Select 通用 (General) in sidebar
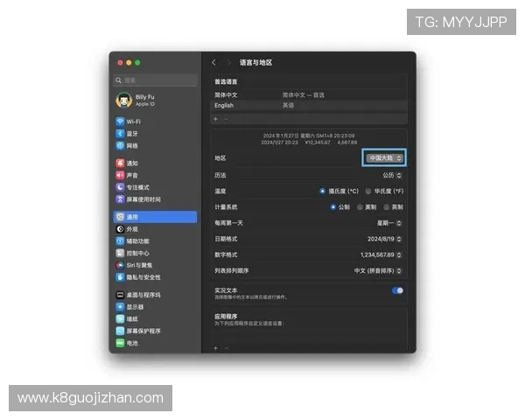The height and width of the screenshot is (420, 525). [x=155, y=217]
